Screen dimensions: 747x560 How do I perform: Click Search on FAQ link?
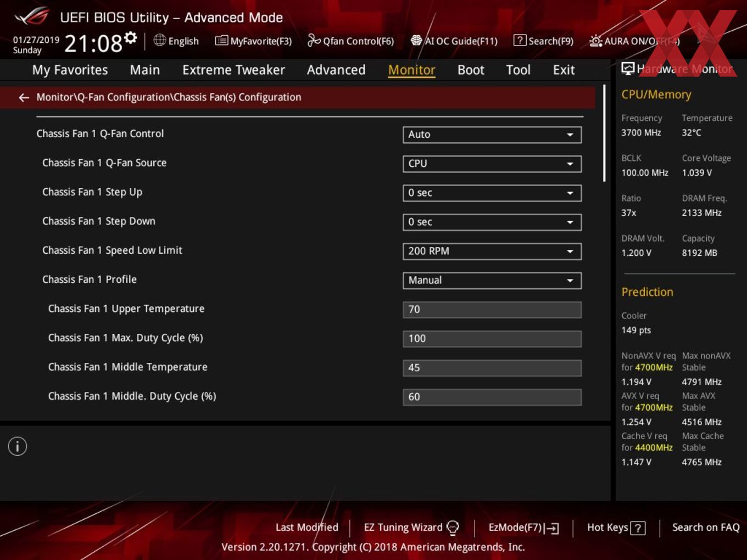click(706, 527)
